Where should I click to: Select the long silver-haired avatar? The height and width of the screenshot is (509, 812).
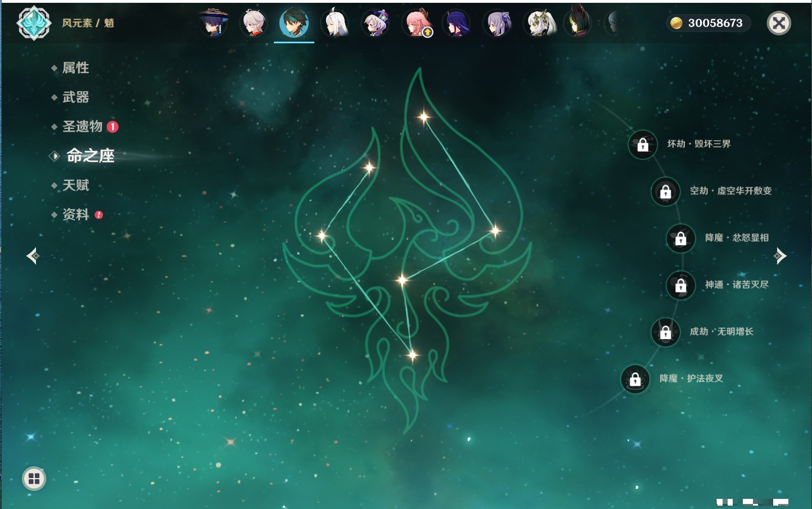tap(335, 23)
